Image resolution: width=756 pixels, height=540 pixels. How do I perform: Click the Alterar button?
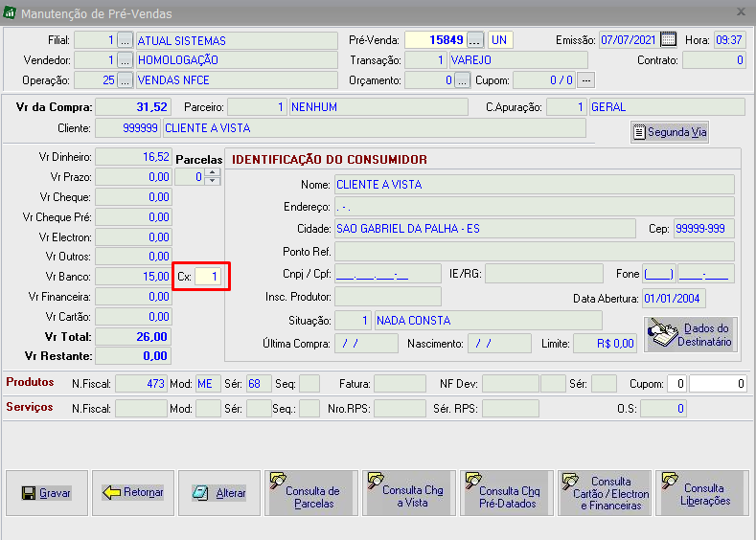[219, 493]
